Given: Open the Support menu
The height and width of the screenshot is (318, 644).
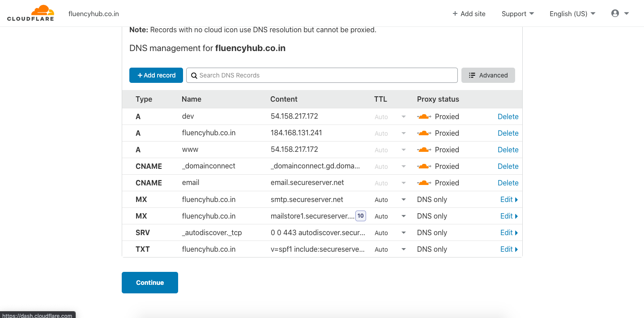Looking at the screenshot, I should tap(518, 13).
